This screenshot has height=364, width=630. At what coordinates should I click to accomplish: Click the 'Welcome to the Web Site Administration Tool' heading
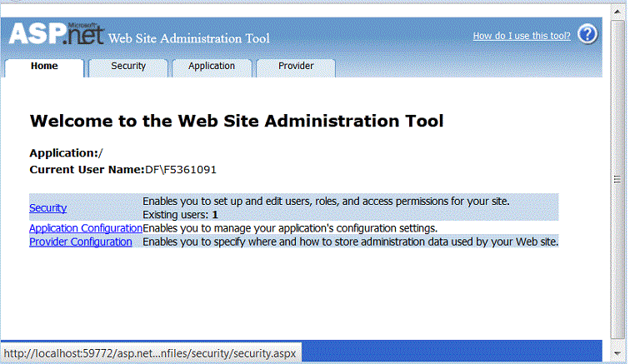point(237,121)
